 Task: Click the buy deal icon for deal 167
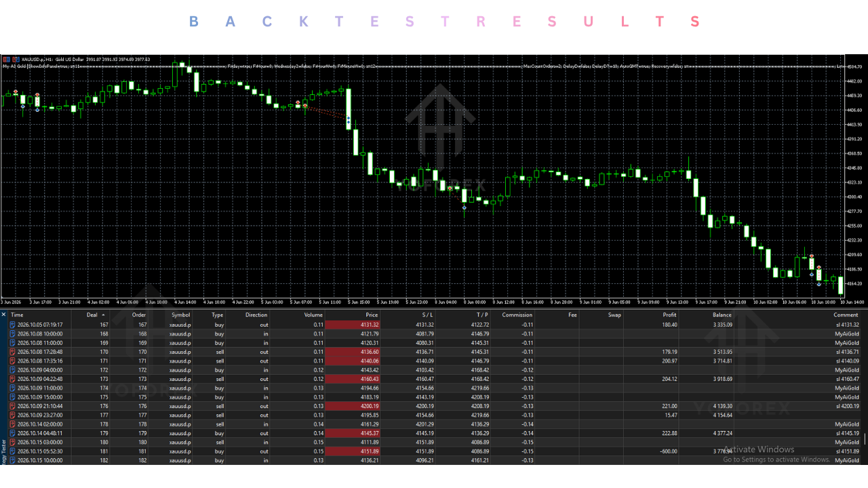[12, 325]
